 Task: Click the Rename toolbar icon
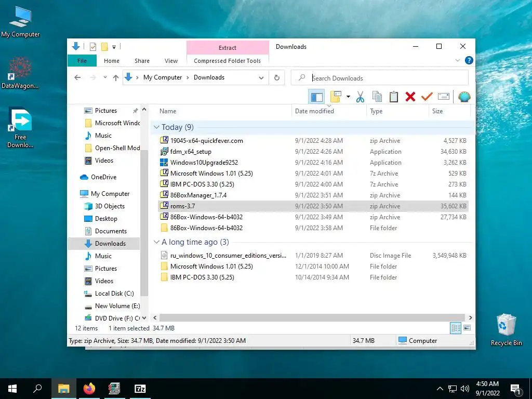(x=444, y=97)
